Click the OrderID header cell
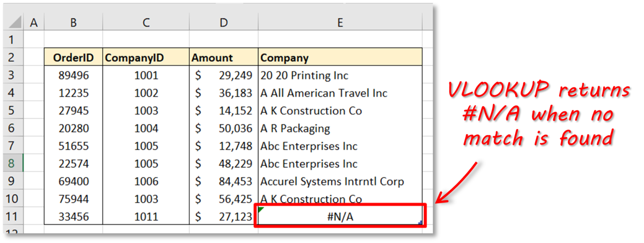 coord(73,57)
